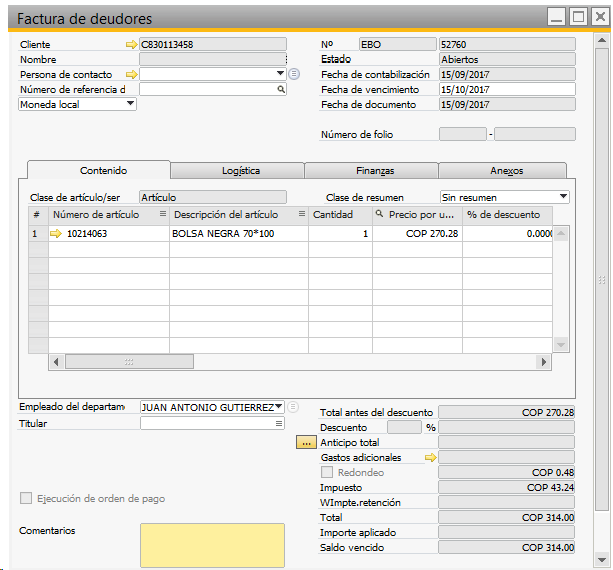613x570 pixels.
Task: Open item link arrow for article 10214063
Action: pyautogui.click(x=56, y=234)
